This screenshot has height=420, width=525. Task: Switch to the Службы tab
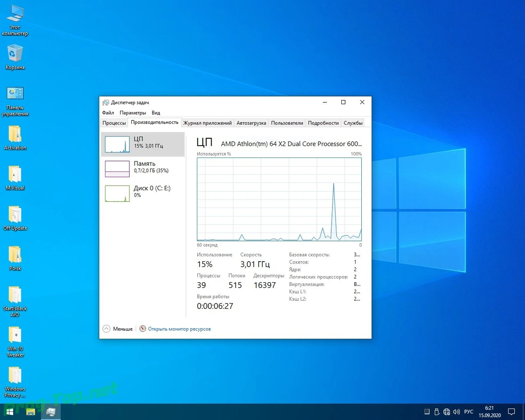[353, 123]
